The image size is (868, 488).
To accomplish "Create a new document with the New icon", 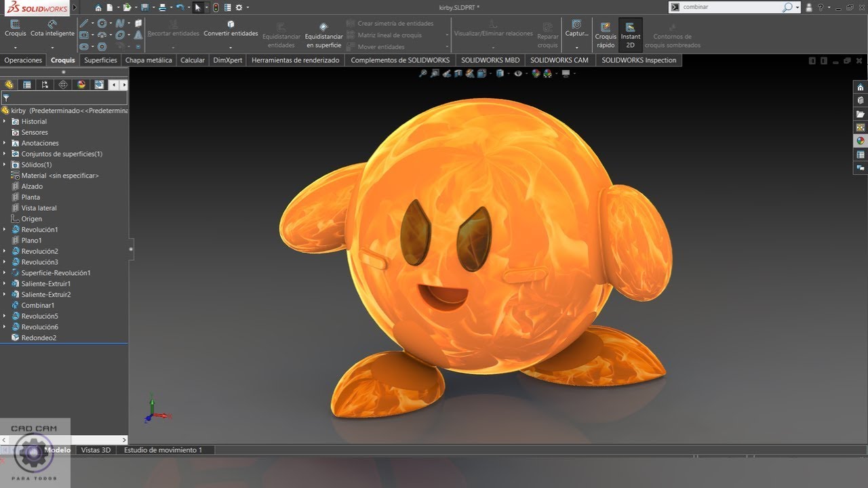I will tap(109, 7).
